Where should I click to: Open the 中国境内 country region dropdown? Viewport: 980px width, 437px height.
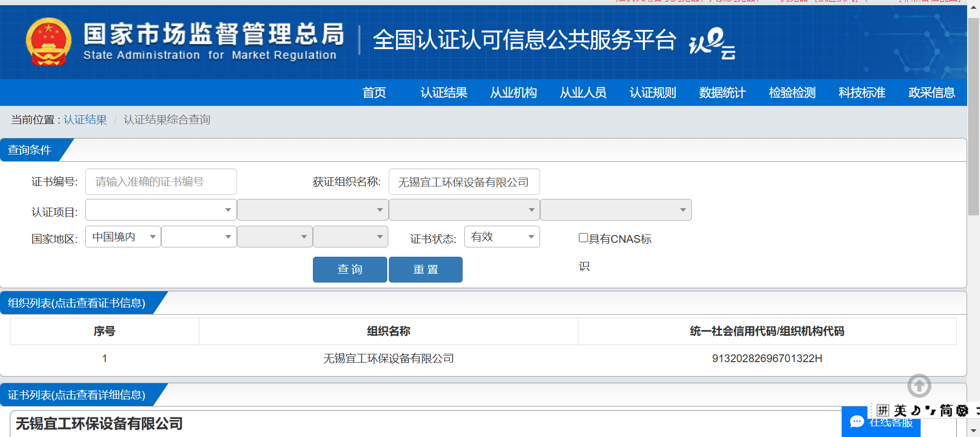(x=123, y=237)
